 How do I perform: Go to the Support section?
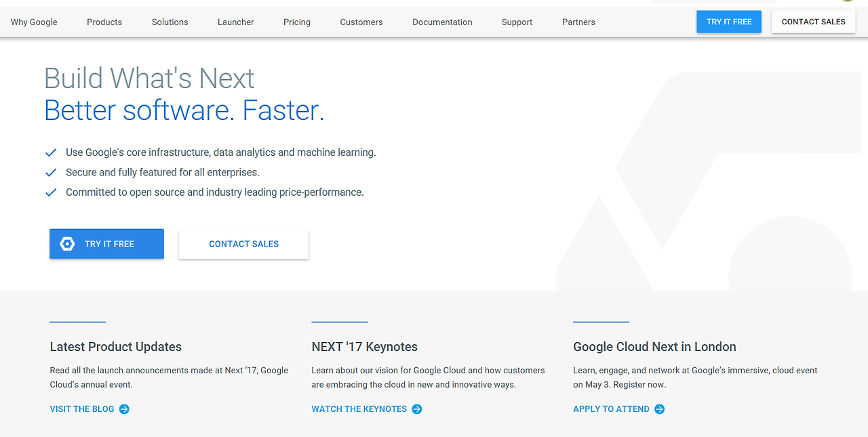click(517, 22)
